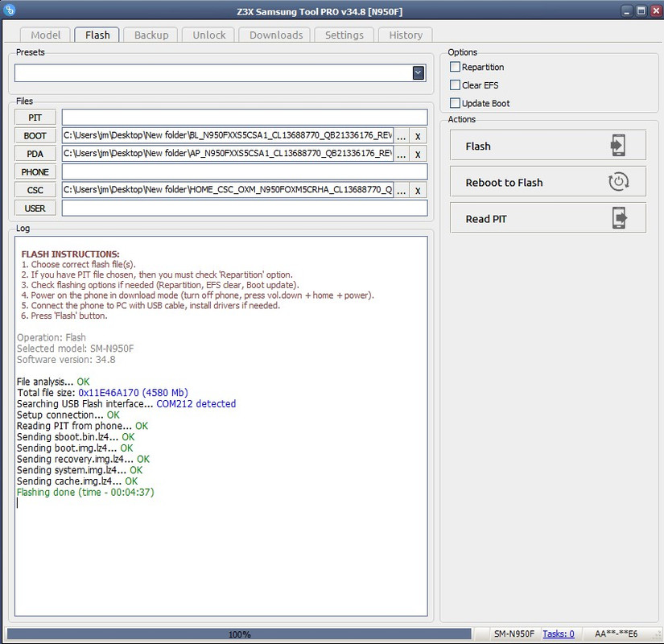Check the Update Boot option
Image resolution: width=664 pixels, height=644 pixels.
coord(455,103)
